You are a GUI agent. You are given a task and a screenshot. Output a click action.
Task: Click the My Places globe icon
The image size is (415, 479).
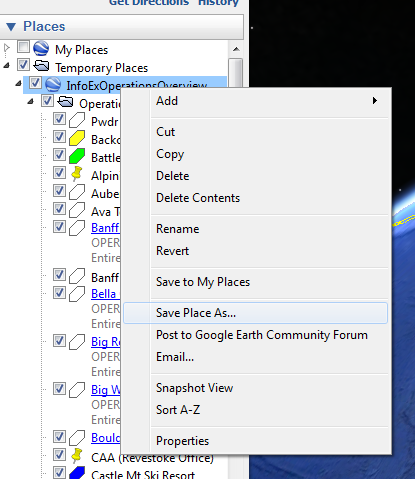pyautogui.click(x=41, y=48)
